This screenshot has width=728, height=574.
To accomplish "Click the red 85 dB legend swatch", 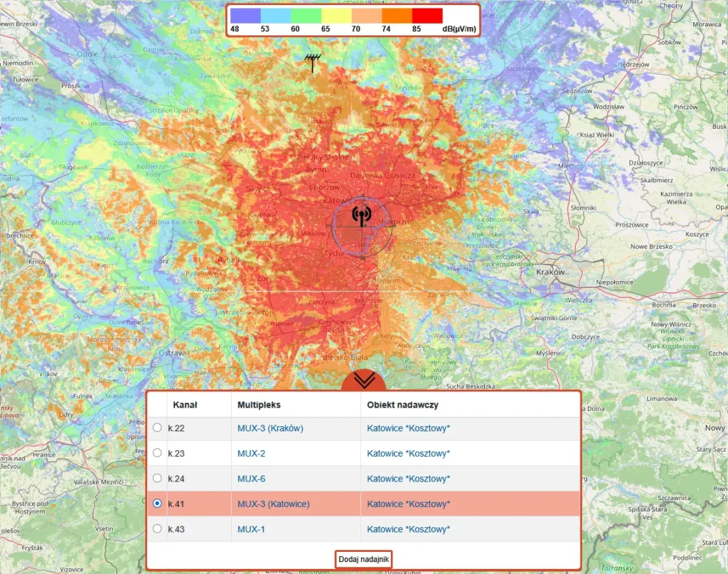I will pos(427,16).
